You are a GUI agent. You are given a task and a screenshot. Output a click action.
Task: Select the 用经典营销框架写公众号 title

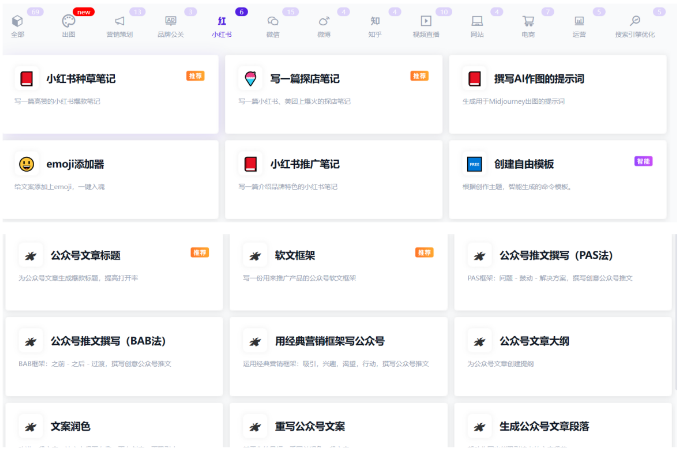(330, 341)
